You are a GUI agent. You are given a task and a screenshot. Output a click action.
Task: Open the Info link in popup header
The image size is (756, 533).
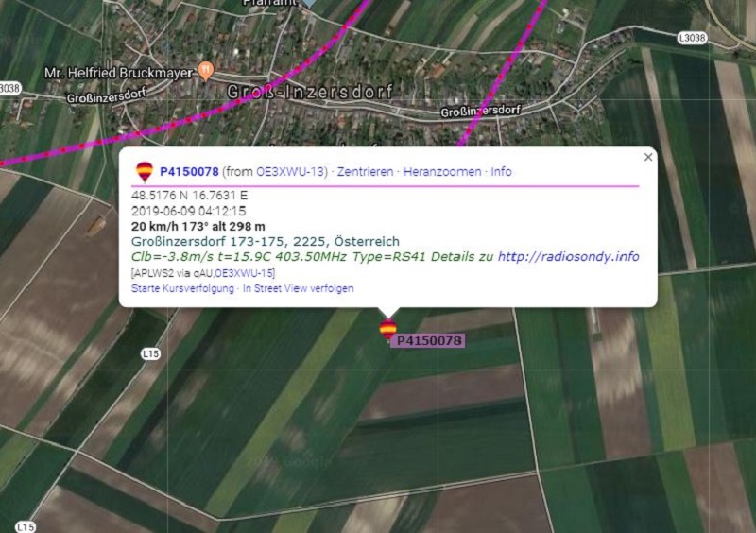(501, 172)
